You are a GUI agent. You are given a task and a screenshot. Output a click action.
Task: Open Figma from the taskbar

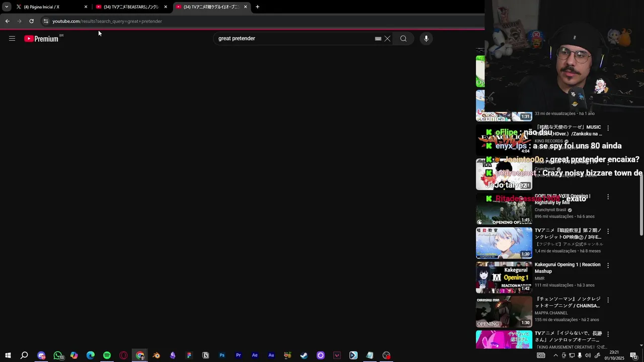189,355
